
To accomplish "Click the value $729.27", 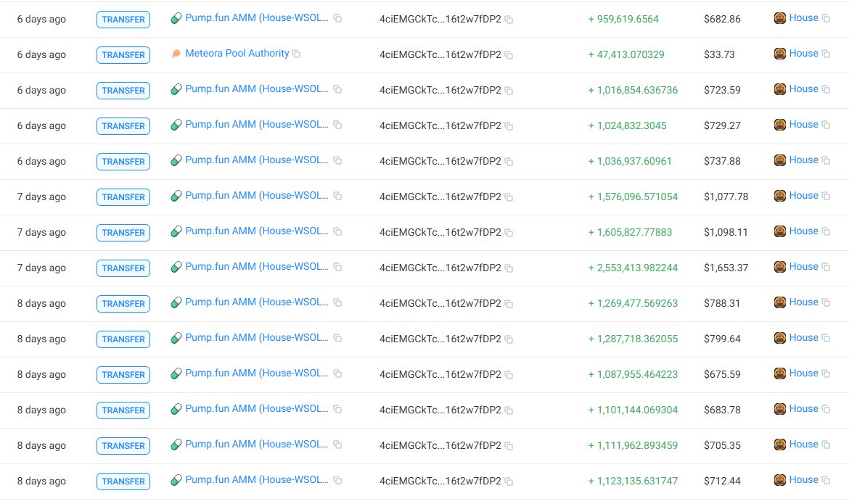I will coord(722,125).
